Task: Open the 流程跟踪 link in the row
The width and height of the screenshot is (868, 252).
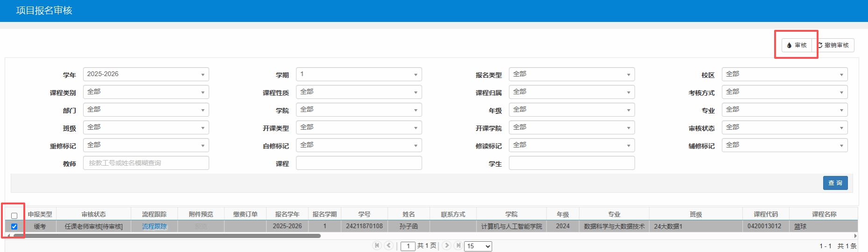Action: [x=154, y=226]
